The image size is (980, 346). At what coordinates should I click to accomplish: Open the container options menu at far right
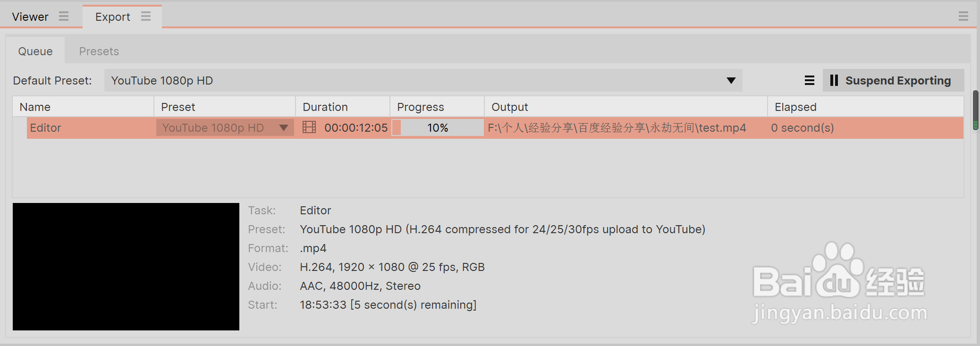click(963, 17)
